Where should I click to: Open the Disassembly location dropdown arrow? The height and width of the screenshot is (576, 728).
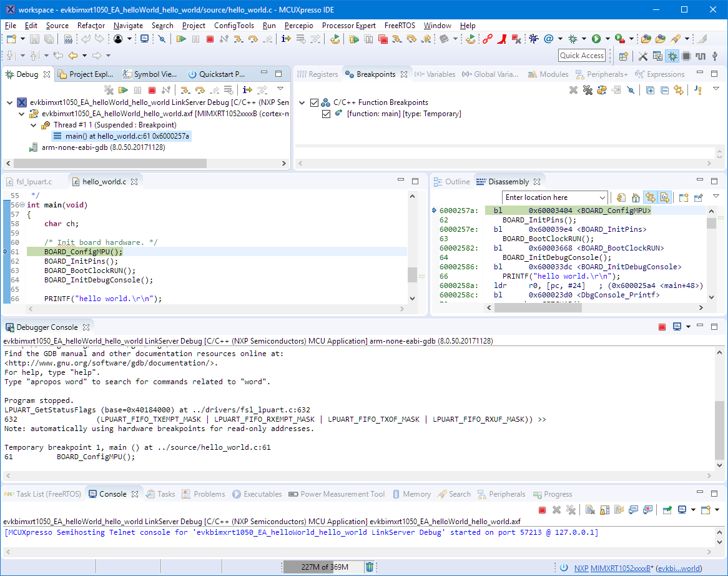(x=601, y=197)
